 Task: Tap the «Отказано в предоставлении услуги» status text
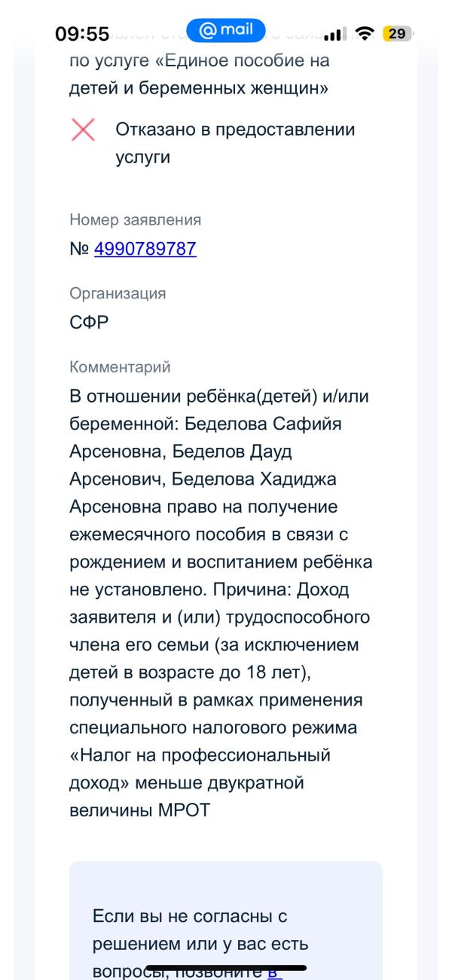pyautogui.click(x=234, y=143)
